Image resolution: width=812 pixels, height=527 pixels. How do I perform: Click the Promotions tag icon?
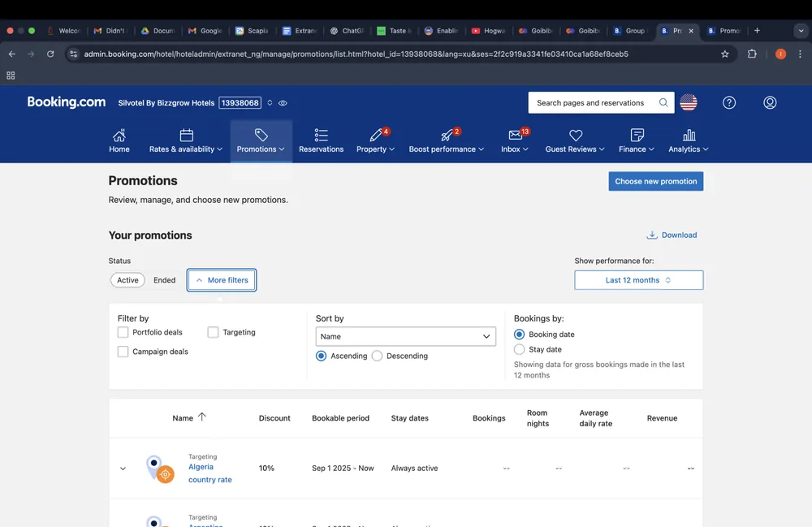261,135
